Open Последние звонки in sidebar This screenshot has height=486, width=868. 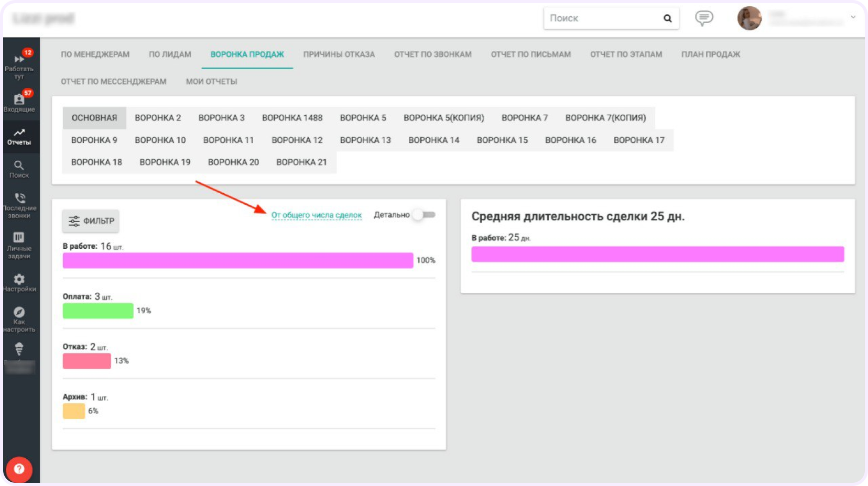coord(19,205)
